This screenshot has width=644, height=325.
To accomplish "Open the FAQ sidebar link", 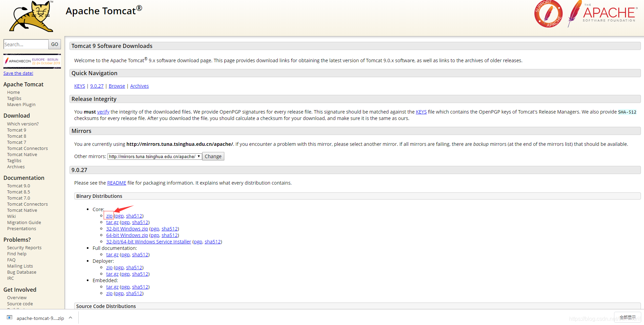I will coord(11,260).
